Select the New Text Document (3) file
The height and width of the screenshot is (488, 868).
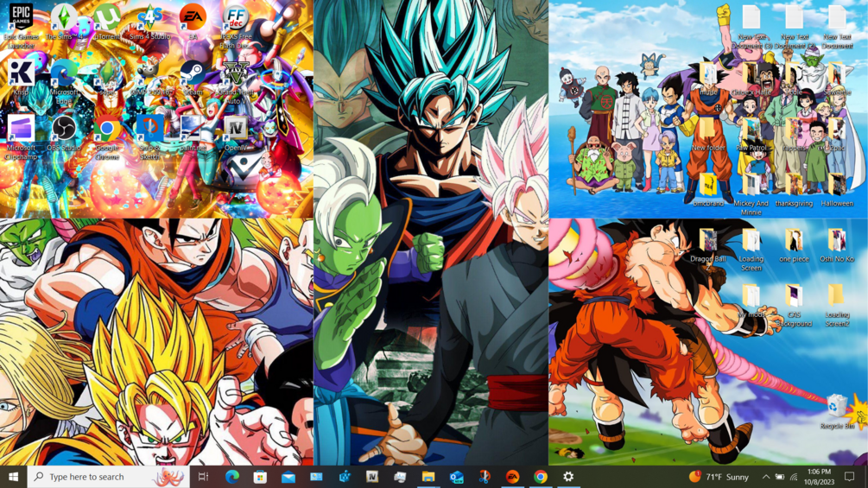click(x=751, y=26)
